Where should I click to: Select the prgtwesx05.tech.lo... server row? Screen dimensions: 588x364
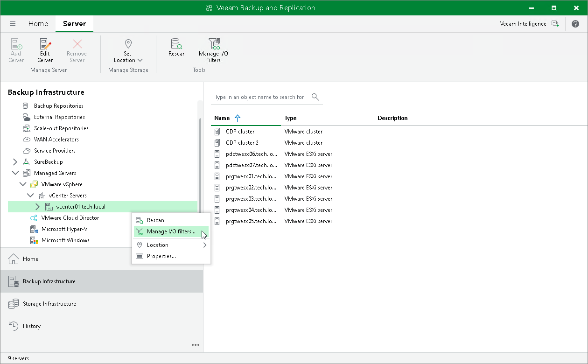pyautogui.click(x=399, y=221)
